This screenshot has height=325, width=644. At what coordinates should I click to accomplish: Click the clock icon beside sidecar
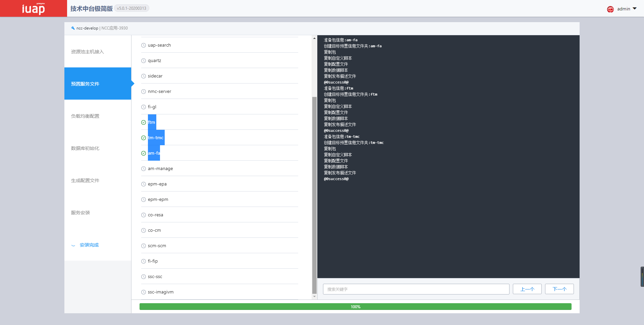pyautogui.click(x=144, y=76)
